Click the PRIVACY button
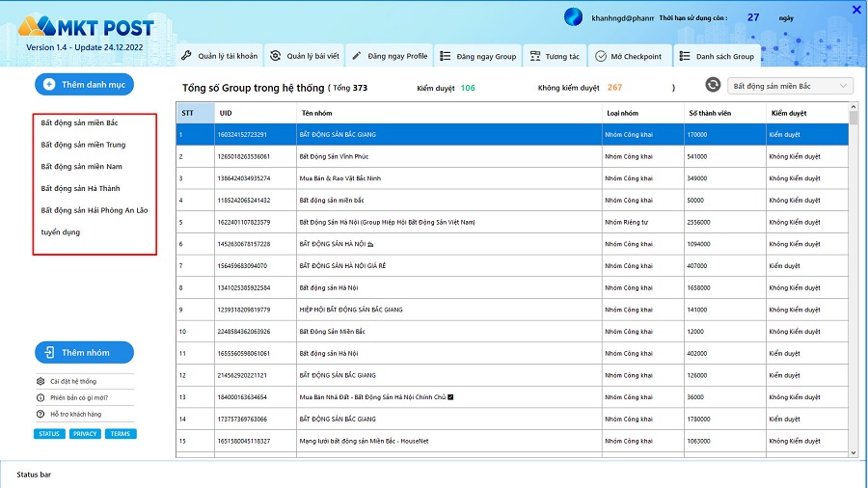The height and width of the screenshot is (488, 868). pos(85,434)
